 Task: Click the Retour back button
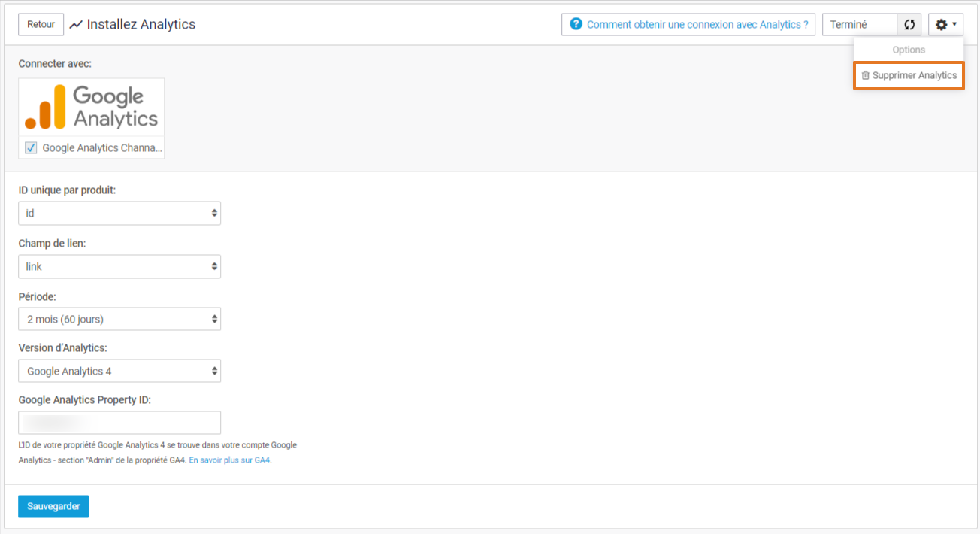[41, 24]
